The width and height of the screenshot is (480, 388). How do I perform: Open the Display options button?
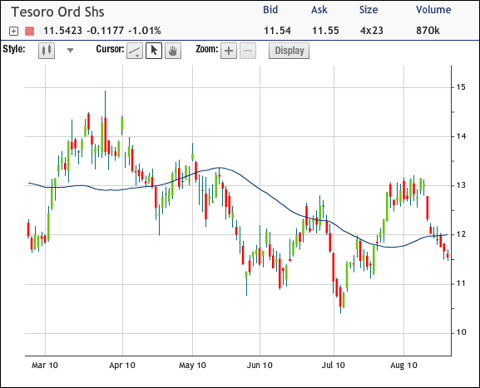pyautogui.click(x=289, y=51)
